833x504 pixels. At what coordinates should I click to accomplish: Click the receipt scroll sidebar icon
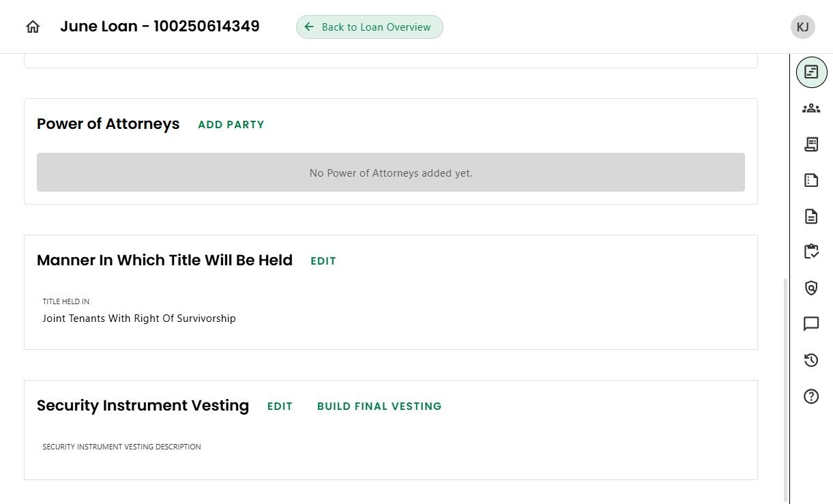[x=811, y=144]
